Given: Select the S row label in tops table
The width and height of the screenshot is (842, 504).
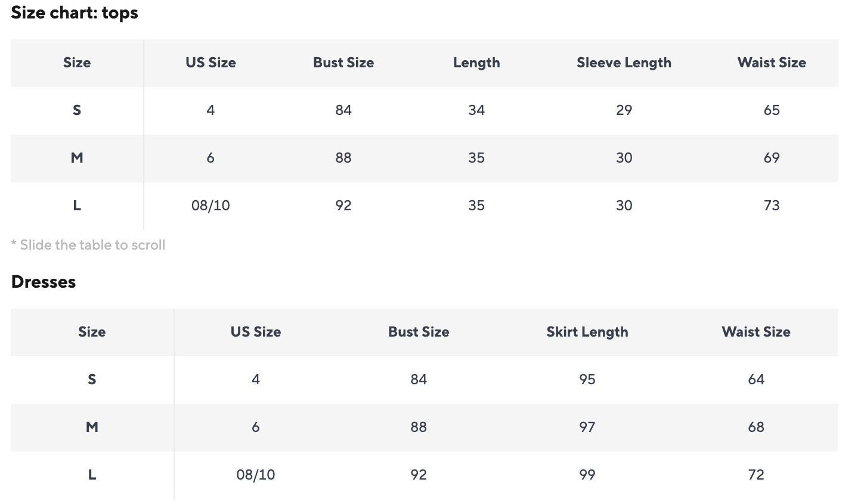Looking at the screenshot, I should tap(77, 110).
